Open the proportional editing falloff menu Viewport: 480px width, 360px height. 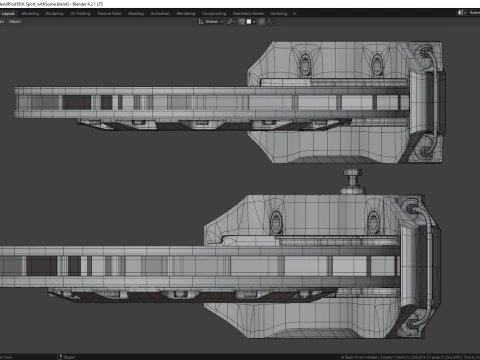[270, 22]
